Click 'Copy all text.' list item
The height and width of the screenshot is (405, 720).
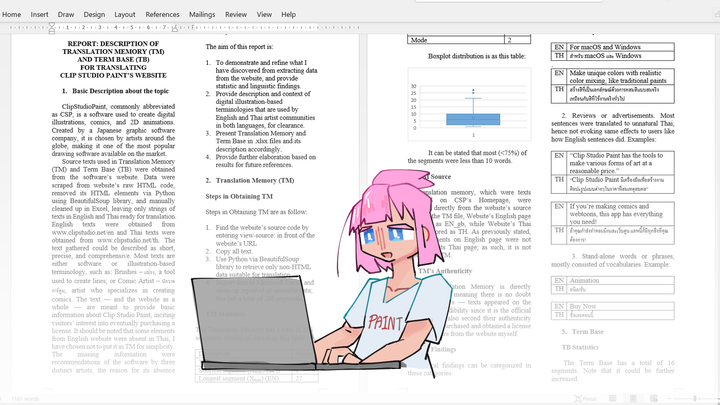coord(234,251)
